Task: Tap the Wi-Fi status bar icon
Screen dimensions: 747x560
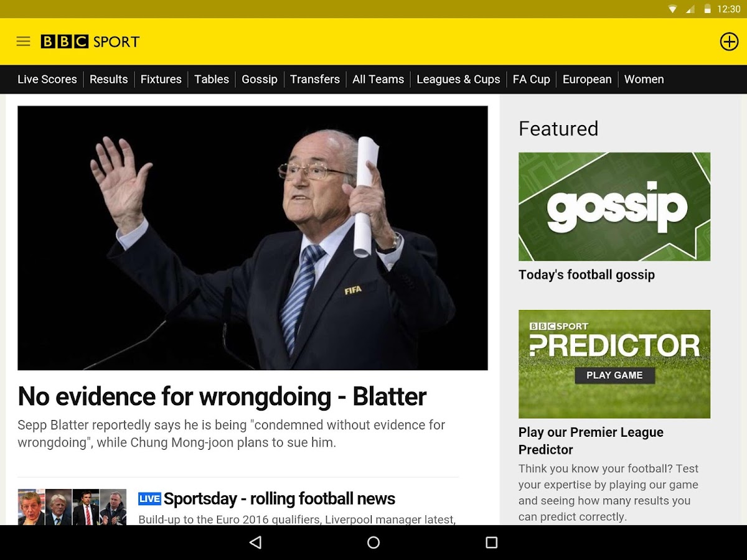Action: coord(672,9)
